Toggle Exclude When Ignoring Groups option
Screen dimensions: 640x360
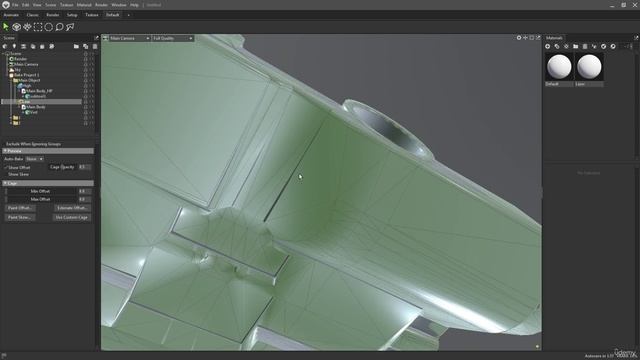(33, 144)
